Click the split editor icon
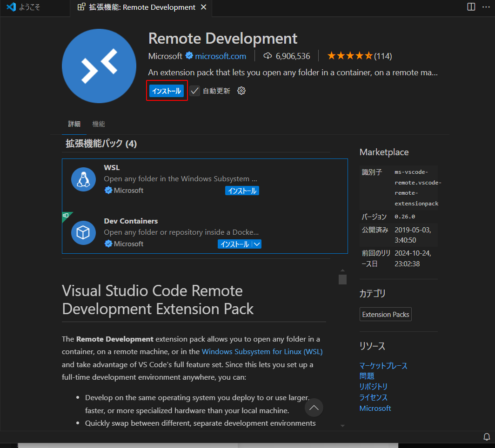This screenshot has width=495, height=448. 471,7
